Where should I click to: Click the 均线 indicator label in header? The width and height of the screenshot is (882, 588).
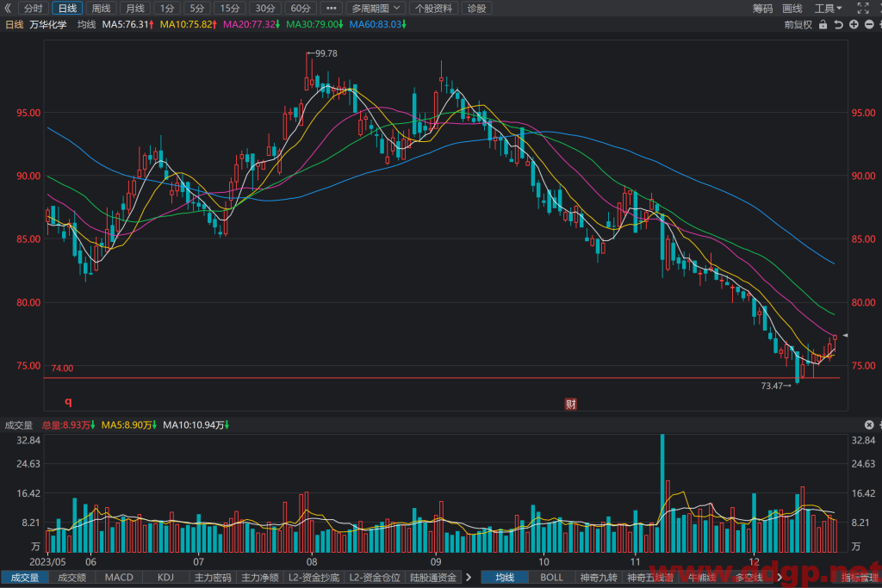[x=87, y=25]
